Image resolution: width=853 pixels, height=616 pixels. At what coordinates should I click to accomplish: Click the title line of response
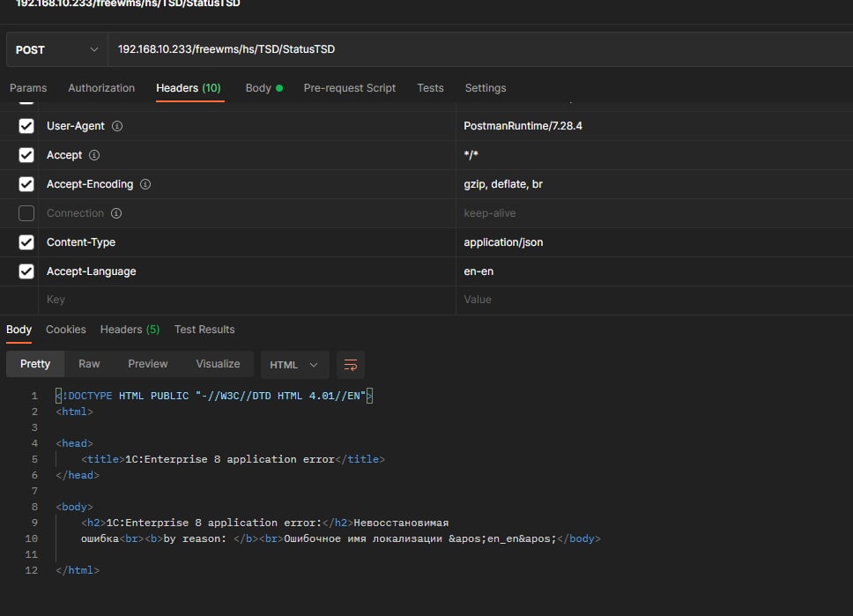[233, 459]
